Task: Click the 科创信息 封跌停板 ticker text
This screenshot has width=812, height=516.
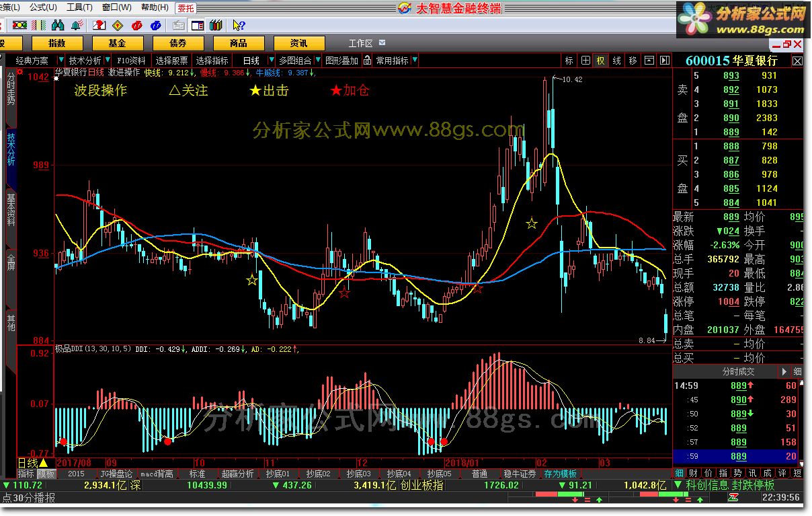Action: 729,485
